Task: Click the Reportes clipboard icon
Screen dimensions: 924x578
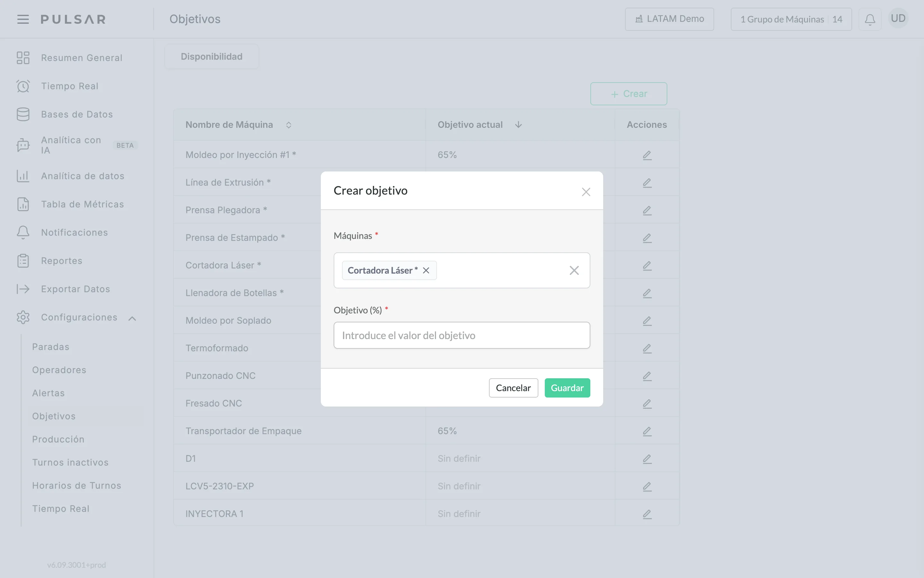Action: point(23,261)
